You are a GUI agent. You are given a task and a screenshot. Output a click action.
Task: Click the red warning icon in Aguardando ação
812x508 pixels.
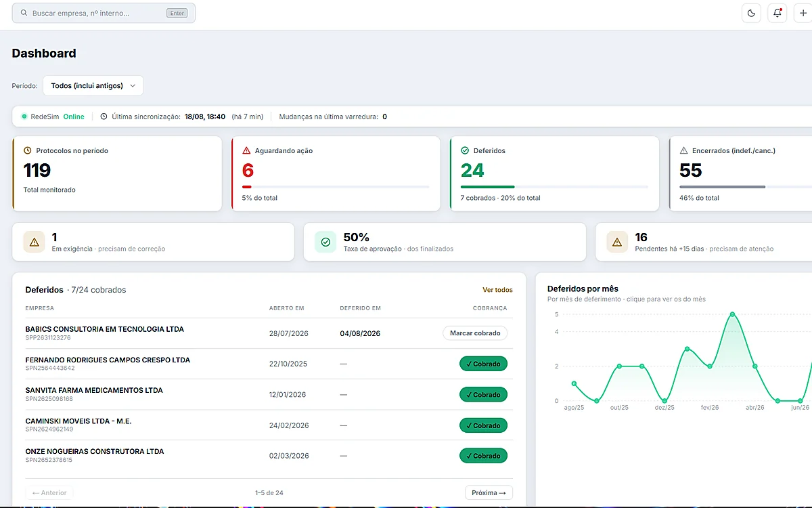click(246, 150)
